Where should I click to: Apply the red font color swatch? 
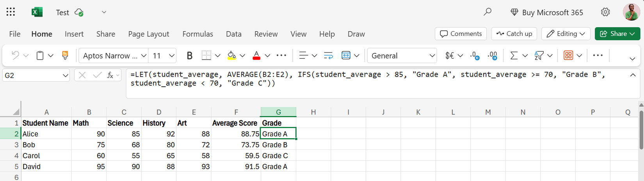coord(256,56)
